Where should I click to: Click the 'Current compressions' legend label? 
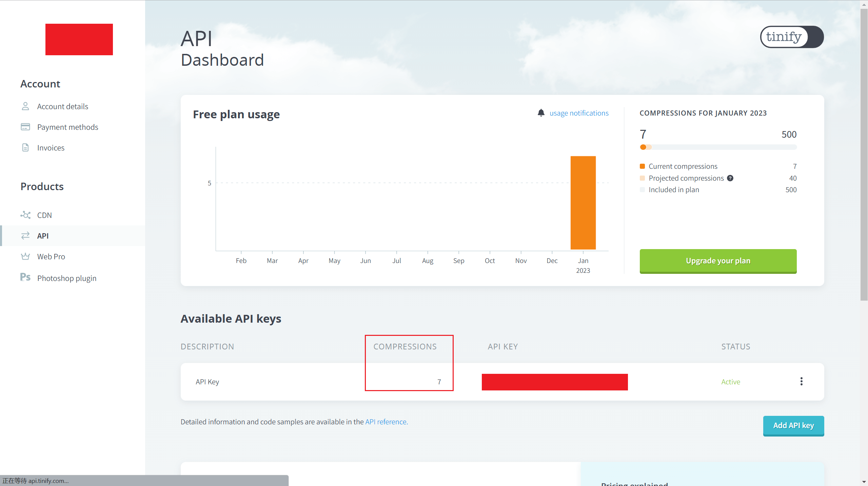click(683, 166)
